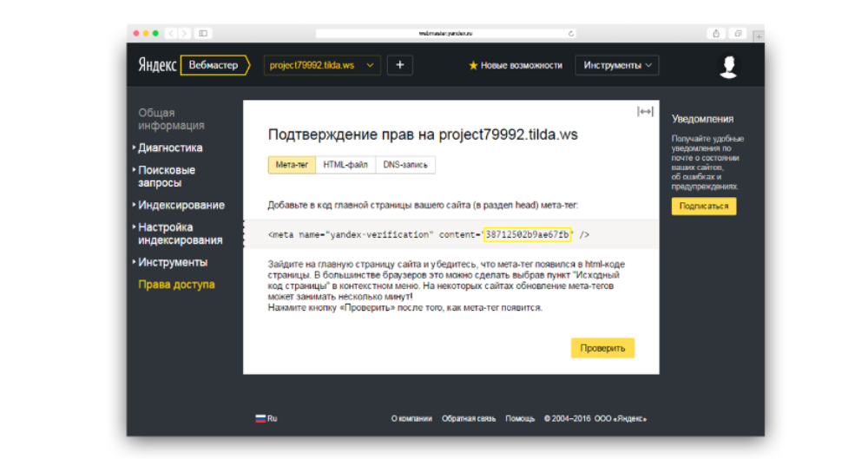Switch to the HTML-файл tab
The height and width of the screenshot is (459, 868).
[345, 164]
